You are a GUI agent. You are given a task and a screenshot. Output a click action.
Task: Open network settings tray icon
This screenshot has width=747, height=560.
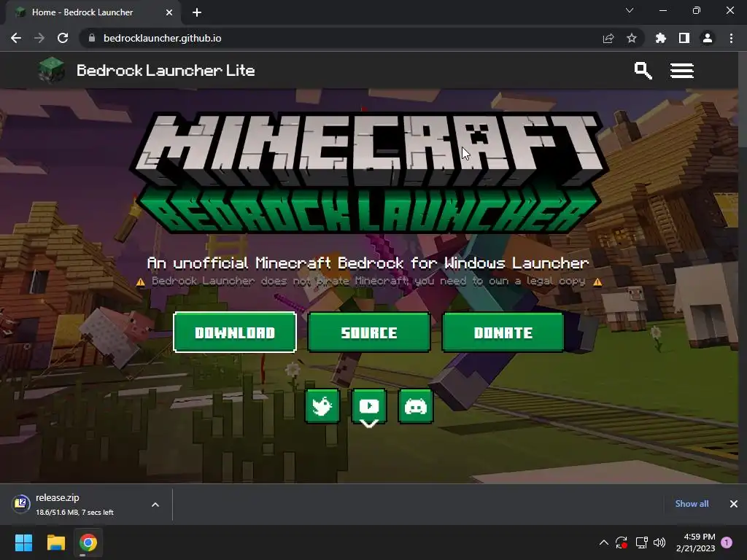tap(641, 542)
